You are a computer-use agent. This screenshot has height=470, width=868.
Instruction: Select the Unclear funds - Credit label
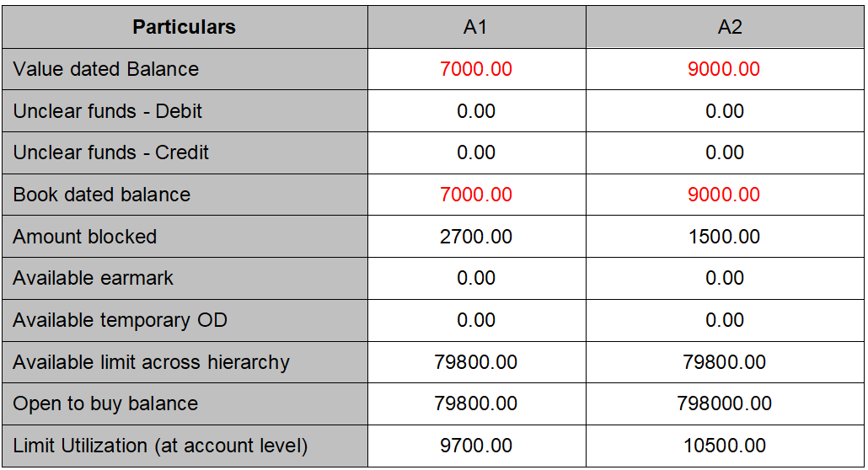111,152
